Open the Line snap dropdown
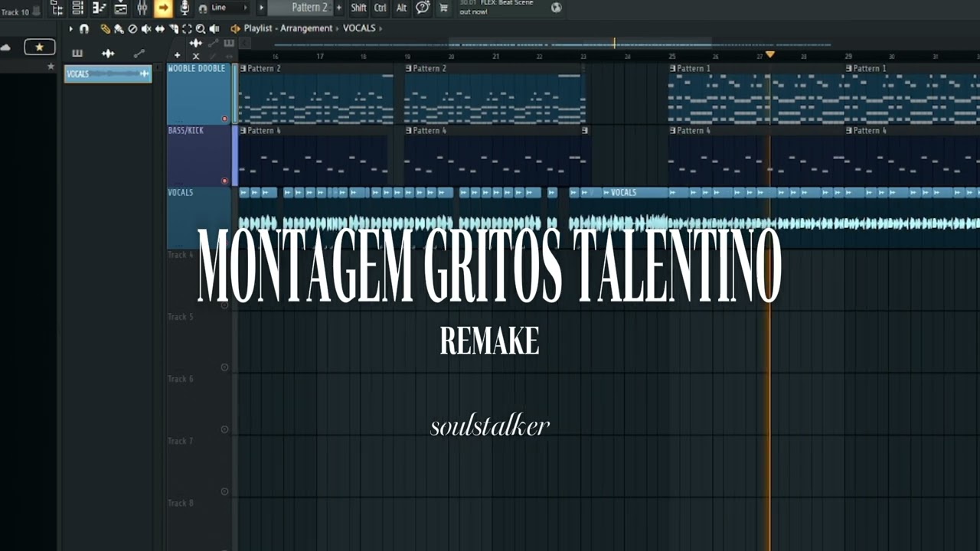980x551 pixels. click(230, 8)
